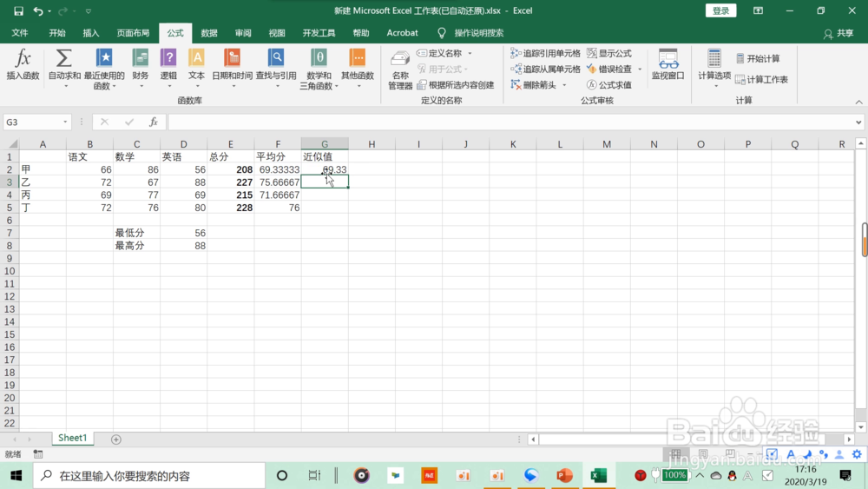This screenshot has height=489, width=868.
Task: Expand the Error Checking dropdown arrow
Action: coord(640,69)
